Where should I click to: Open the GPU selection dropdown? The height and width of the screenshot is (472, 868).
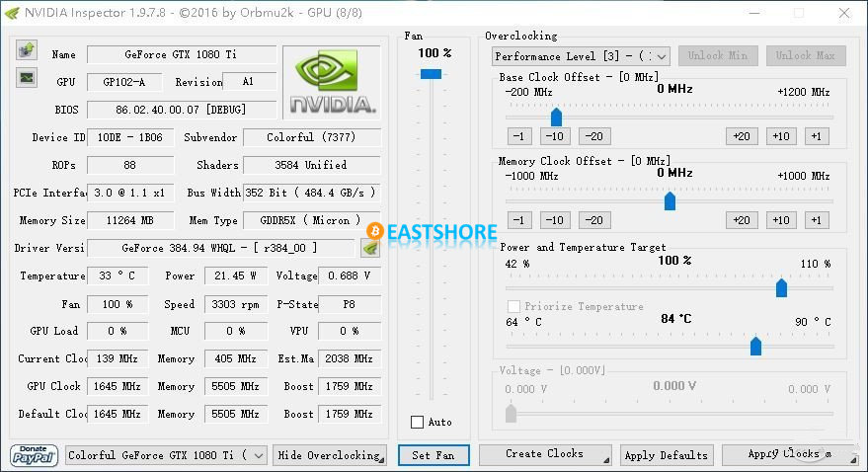click(x=166, y=455)
